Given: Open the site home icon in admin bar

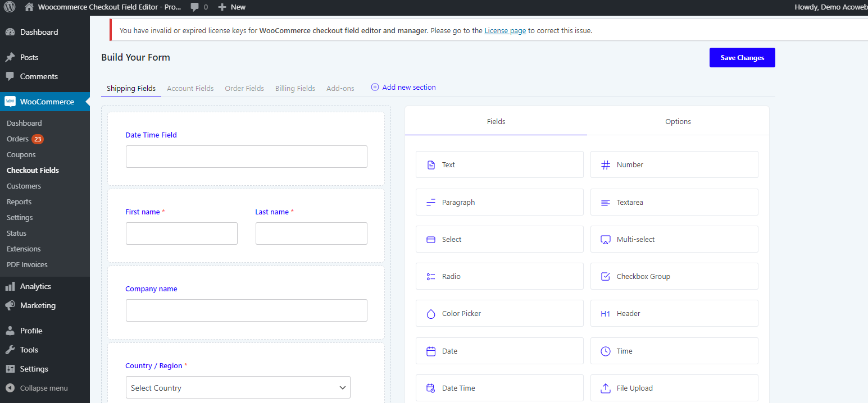Looking at the screenshot, I should point(29,7).
